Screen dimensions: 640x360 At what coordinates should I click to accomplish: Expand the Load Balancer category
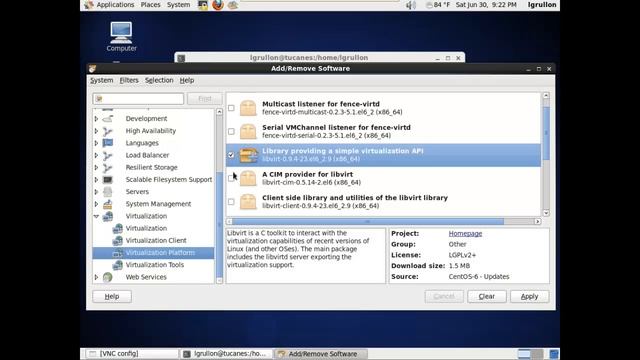[96, 155]
